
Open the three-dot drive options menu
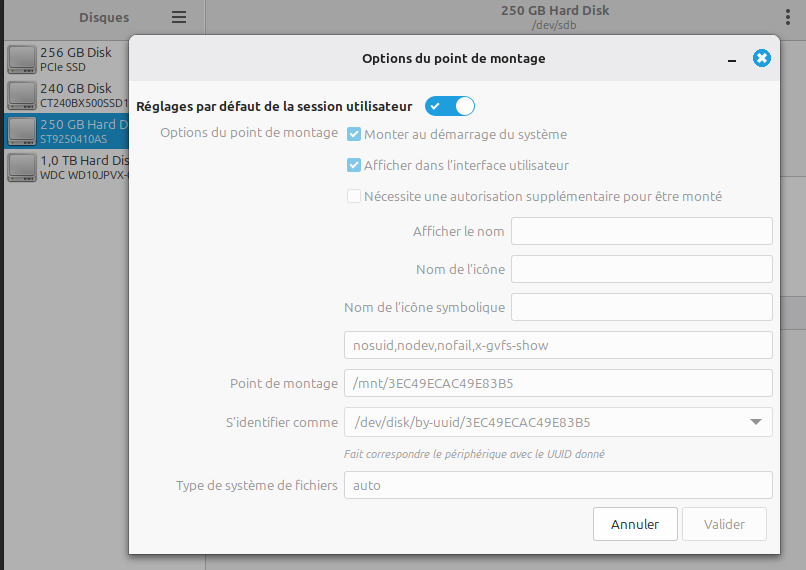(788, 17)
